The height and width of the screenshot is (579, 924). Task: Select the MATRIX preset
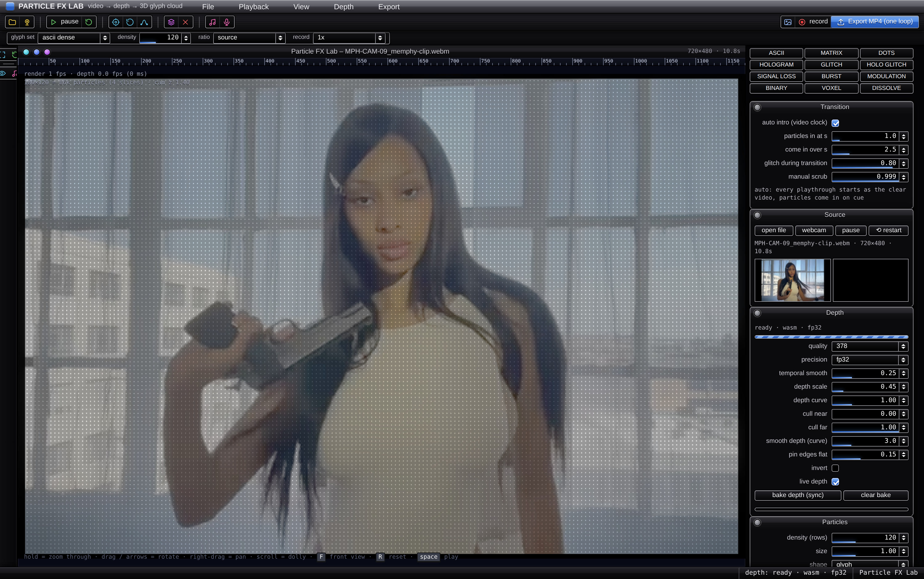tap(831, 53)
